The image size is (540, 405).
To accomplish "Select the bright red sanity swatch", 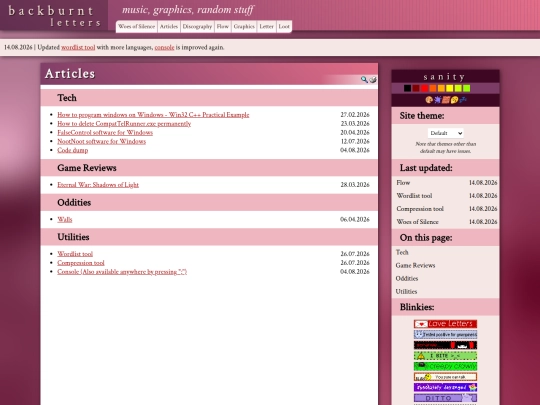I will click(424, 89).
